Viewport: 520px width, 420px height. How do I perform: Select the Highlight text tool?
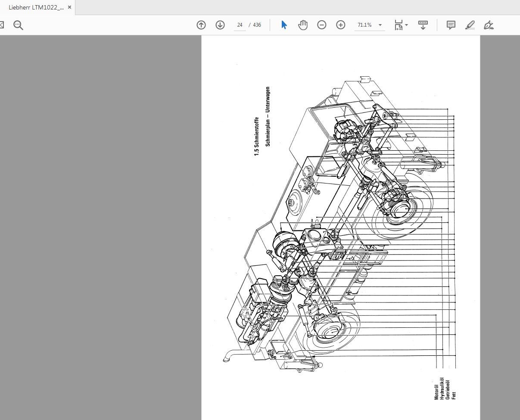click(x=470, y=25)
